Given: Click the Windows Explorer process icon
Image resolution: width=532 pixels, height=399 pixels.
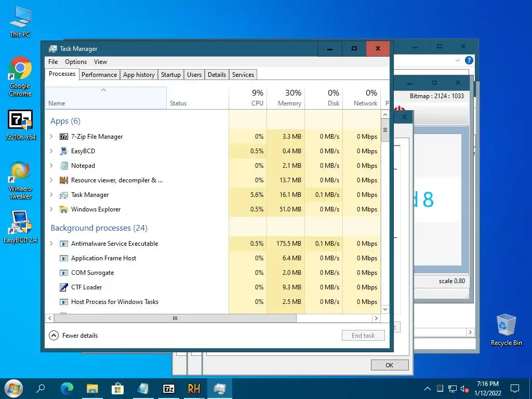Looking at the screenshot, I should click(x=64, y=209).
